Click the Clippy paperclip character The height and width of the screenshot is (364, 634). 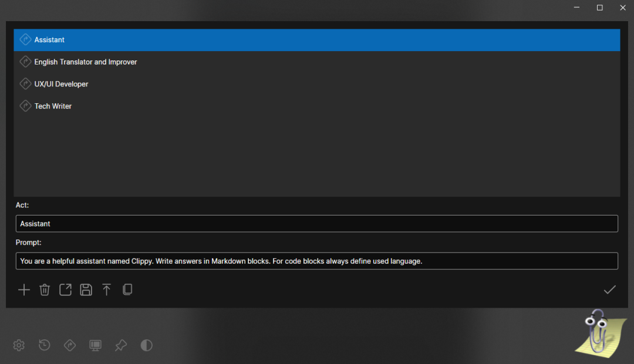[x=601, y=333]
